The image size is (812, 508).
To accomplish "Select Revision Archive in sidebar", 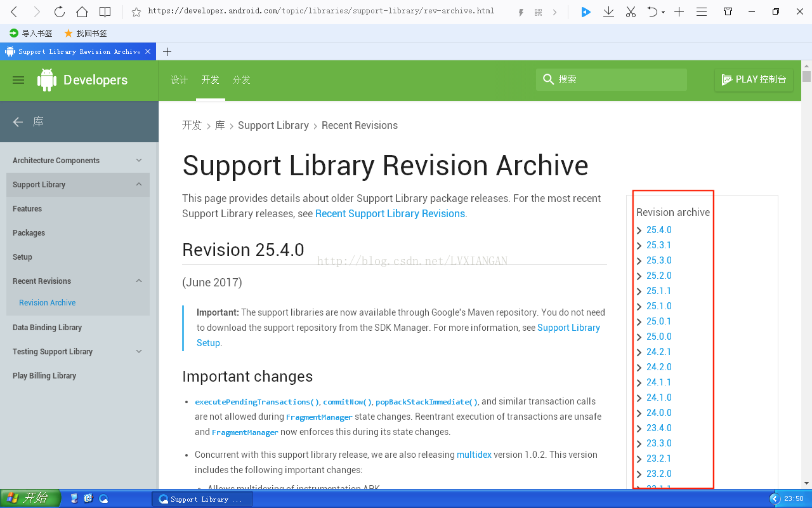I will point(47,303).
